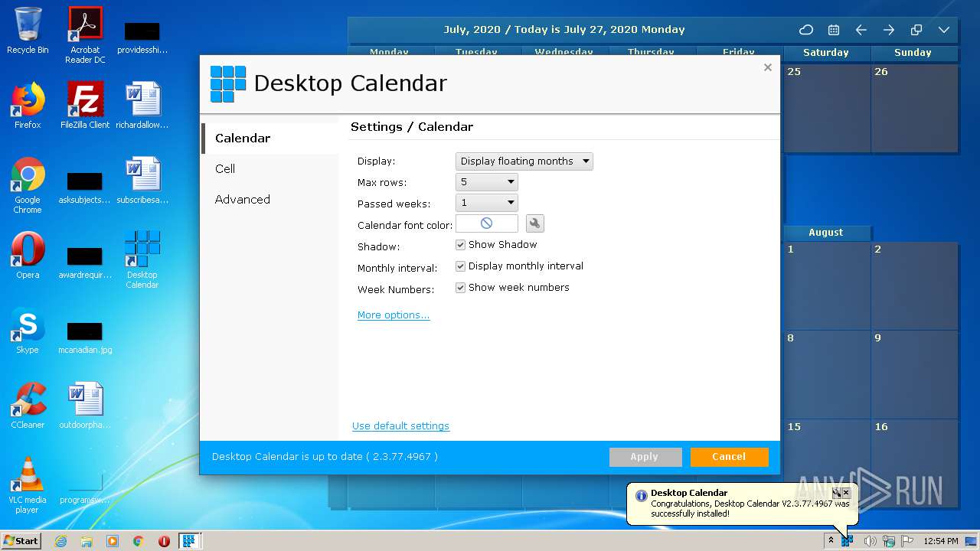Click the Opera icon in the taskbar
Image resolution: width=980 pixels, height=551 pixels.
click(x=164, y=541)
